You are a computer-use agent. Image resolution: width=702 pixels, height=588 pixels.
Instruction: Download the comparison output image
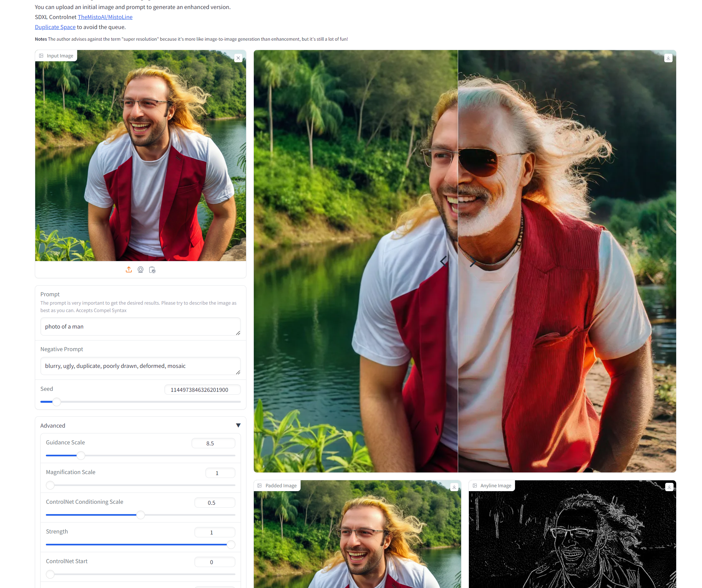click(x=668, y=58)
